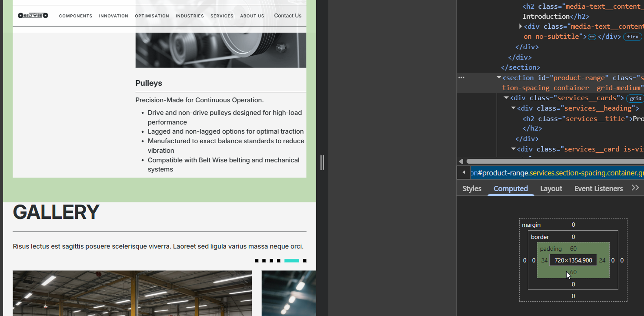This screenshot has width=644, height=316.
Task: Click 'Precision-Made for Continuous Operation.' text
Action: coord(200,100)
